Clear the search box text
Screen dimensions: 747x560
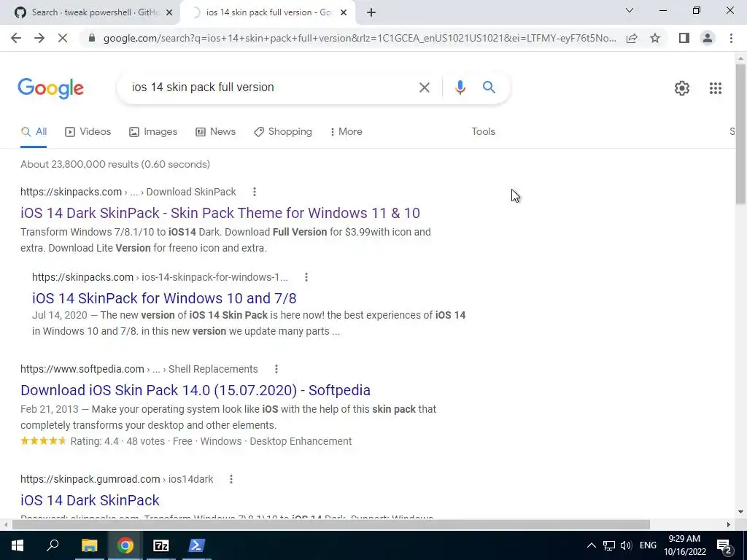coord(424,87)
